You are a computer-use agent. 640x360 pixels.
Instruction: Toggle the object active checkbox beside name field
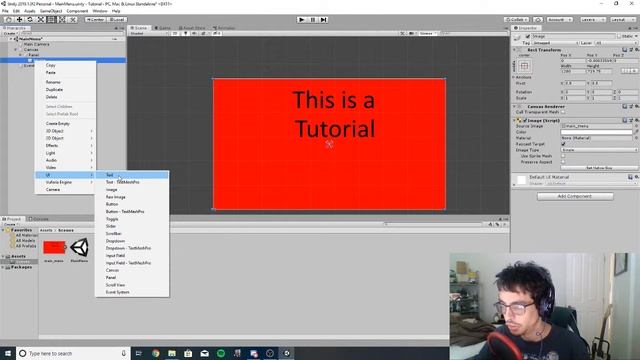click(528, 36)
